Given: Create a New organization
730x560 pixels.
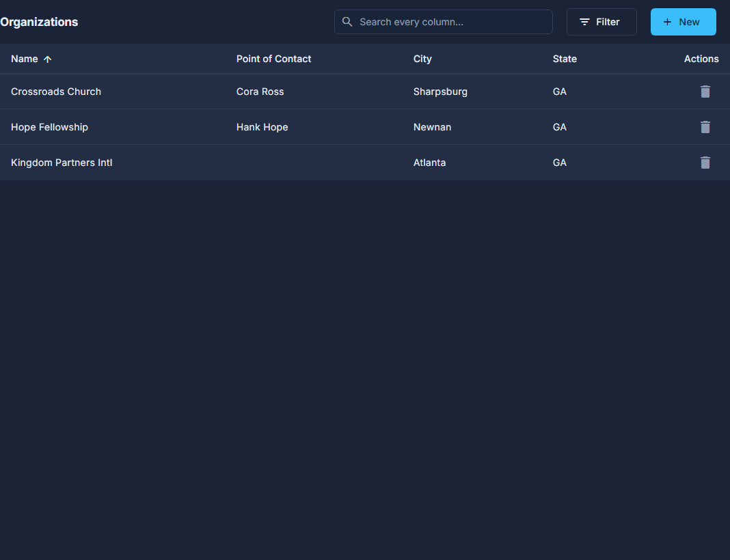Looking at the screenshot, I should click(683, 22).
